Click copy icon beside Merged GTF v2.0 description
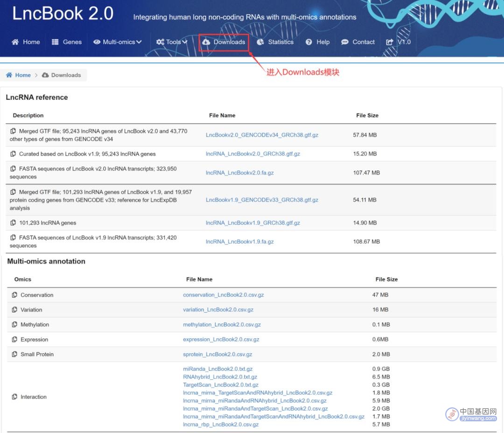The height and width of the screenshot is (433, 504). (x=13, y=131)
